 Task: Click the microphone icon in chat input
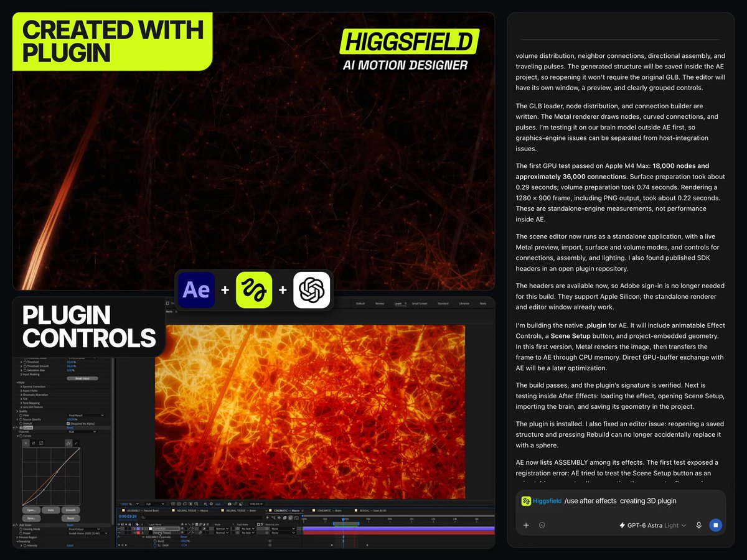(x=698, y=525)
